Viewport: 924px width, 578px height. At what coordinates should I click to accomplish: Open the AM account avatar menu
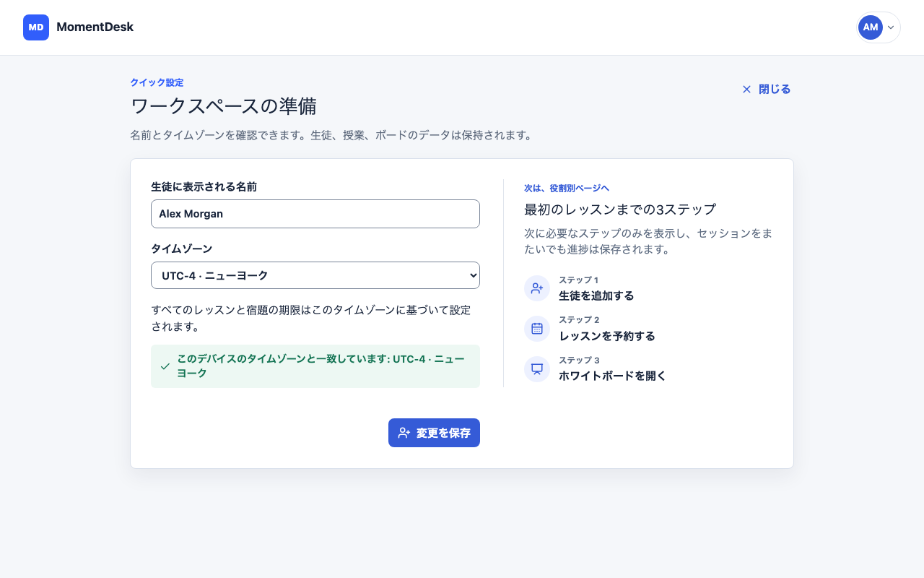(x=878, y=27)
